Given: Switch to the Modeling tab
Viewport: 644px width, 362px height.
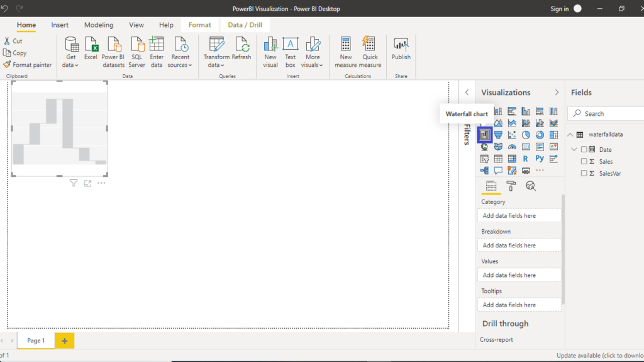Looking at the screenshot, I should click(x=99, y=25).
